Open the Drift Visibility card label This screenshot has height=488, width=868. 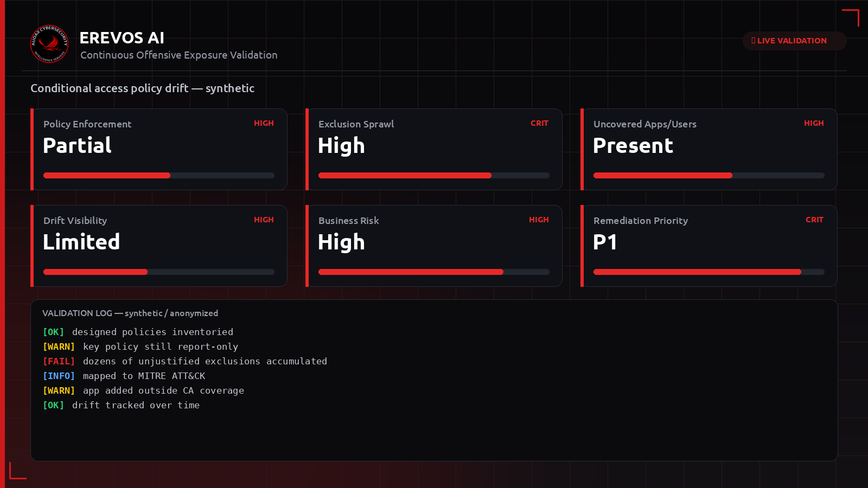(75, 221)
